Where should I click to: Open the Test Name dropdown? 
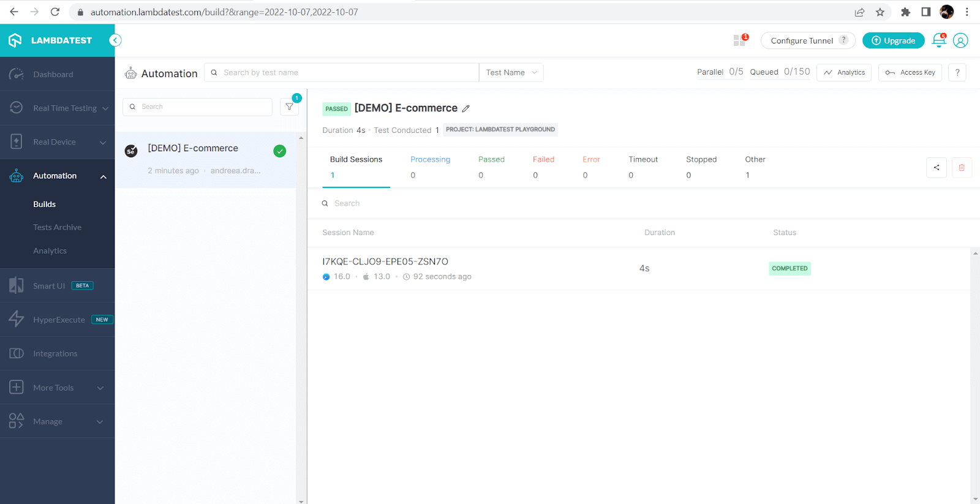point(511,72)
